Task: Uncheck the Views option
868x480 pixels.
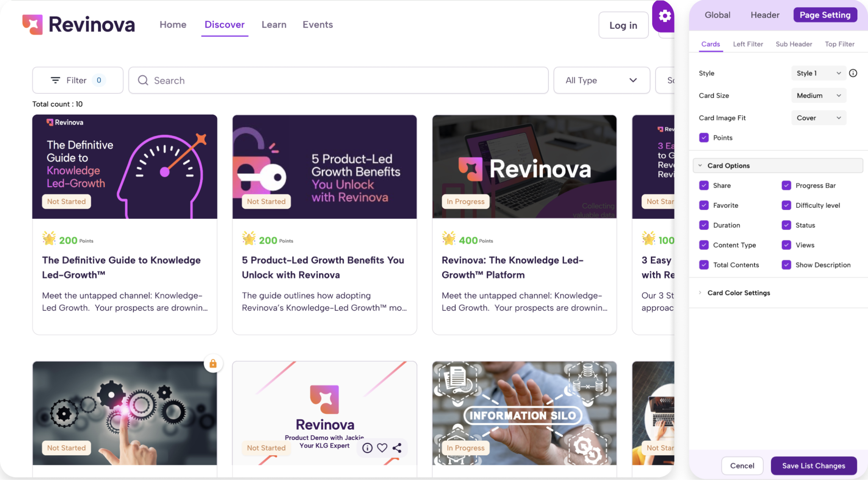Action: tap(786, 245)
